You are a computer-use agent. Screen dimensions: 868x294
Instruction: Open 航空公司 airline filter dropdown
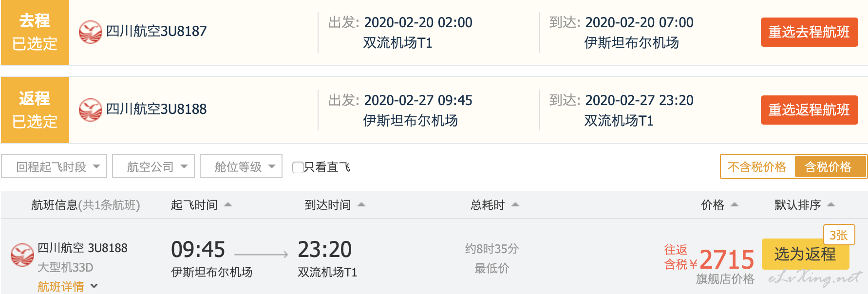tap(153, 166)
